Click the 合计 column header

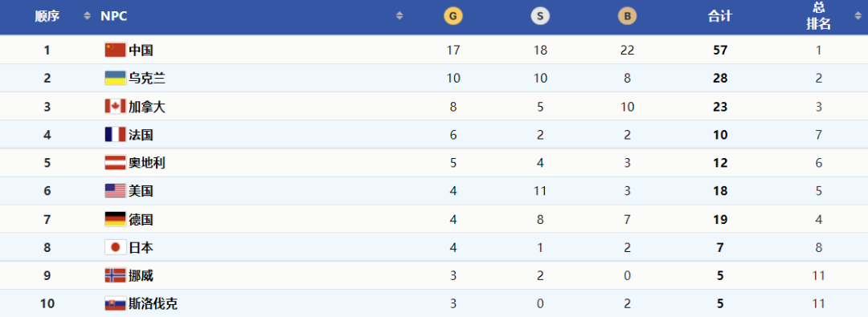(719, 17)
